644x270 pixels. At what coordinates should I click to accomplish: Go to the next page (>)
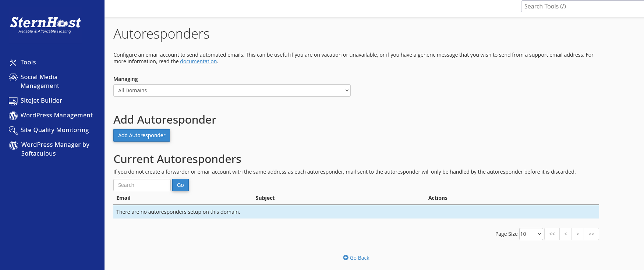pyautogui.click(x=578, y=234)
